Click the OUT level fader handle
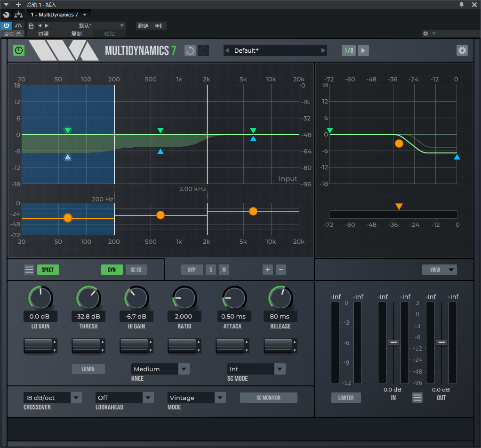The height and width of the screenshot is (448, 481). click(x=441, y=342)
